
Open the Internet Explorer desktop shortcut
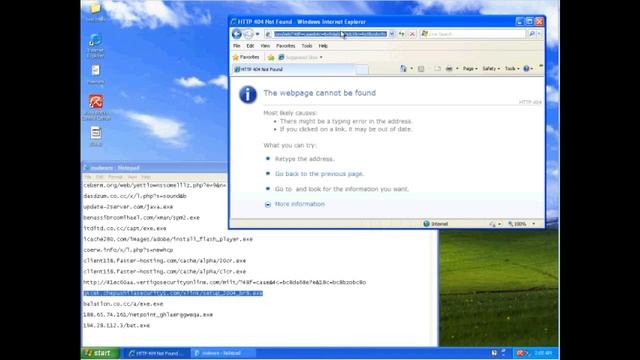[96, 45]
